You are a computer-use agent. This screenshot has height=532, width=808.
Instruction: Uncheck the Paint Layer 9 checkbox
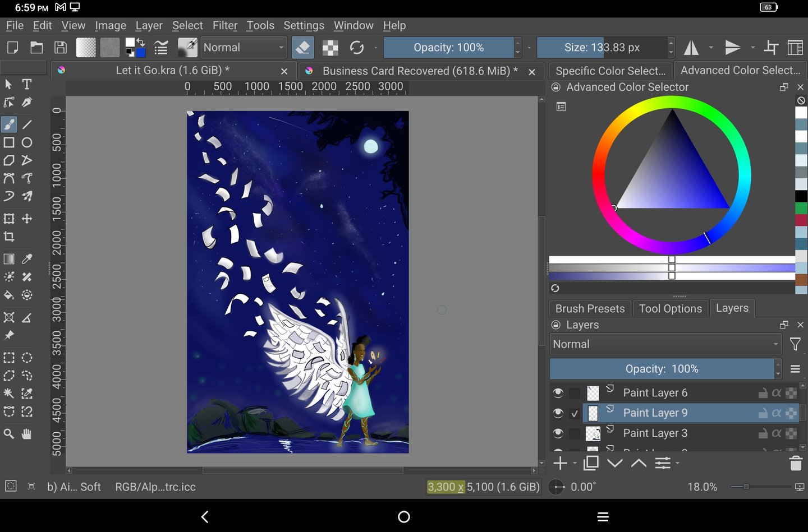coord(575,414)
